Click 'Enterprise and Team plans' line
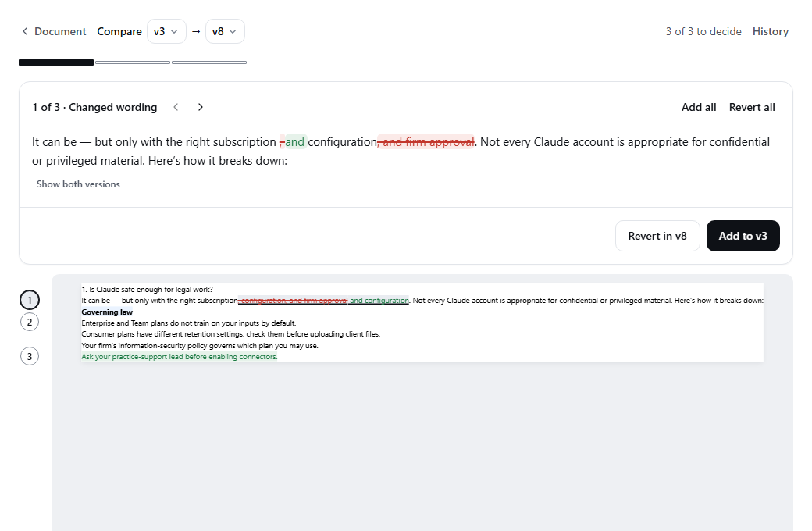 coord(188,323)
